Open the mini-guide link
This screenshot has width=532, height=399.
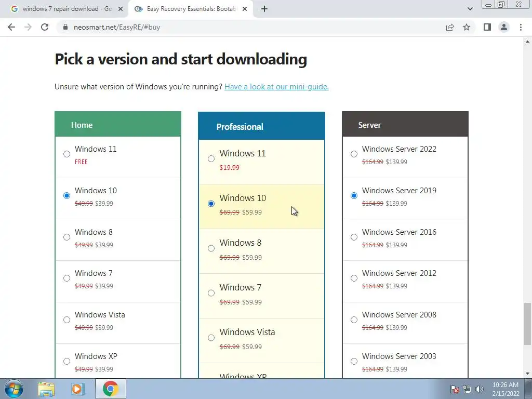pyautogui.click(x=276, y=87)
